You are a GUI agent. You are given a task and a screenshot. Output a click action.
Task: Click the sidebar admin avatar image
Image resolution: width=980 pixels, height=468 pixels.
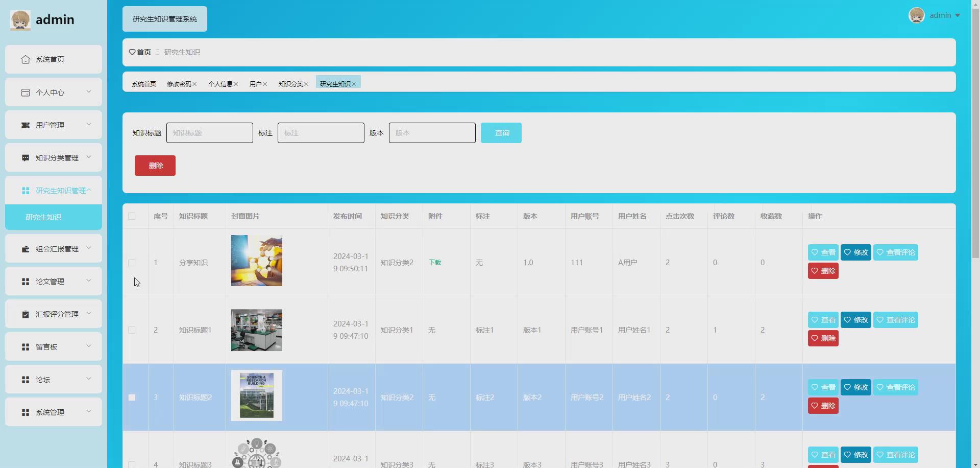tap(20, 20)
